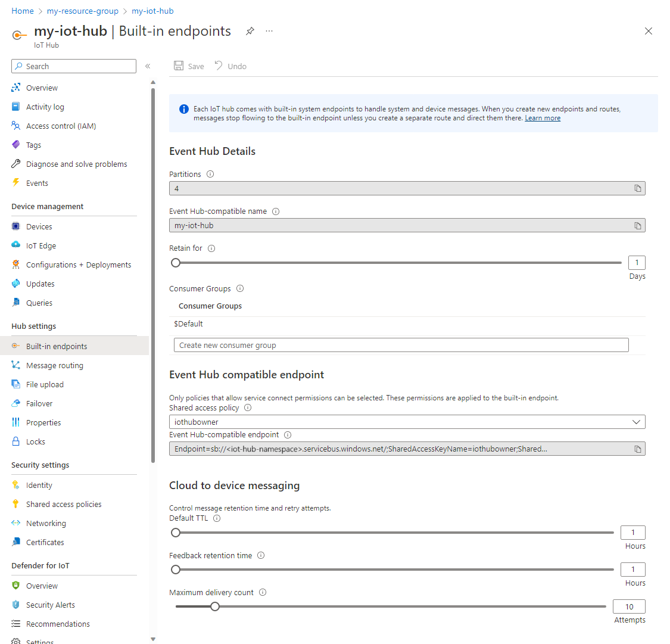This screenshot has height=644, width=670.
Task: Click scroll-down arrow of the sidebar
Action: (153, 639)
